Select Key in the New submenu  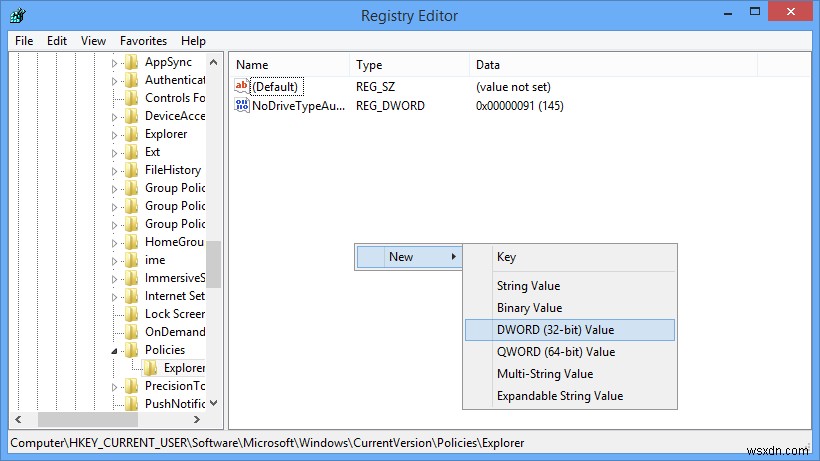507,257
